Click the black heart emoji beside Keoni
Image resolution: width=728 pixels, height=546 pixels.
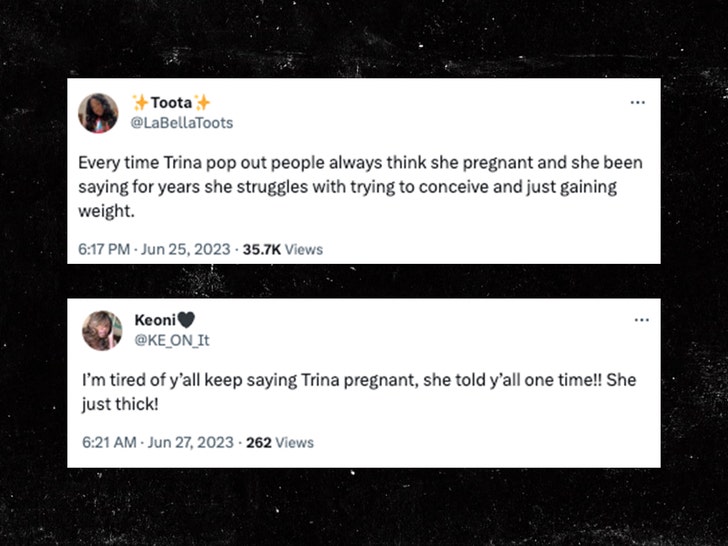[x=186, y=320]
